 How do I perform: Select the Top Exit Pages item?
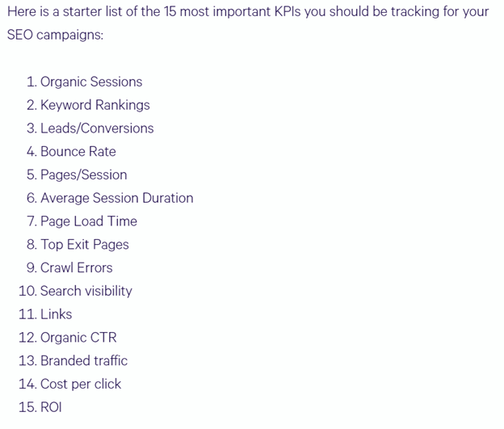[x=84, y=245]
